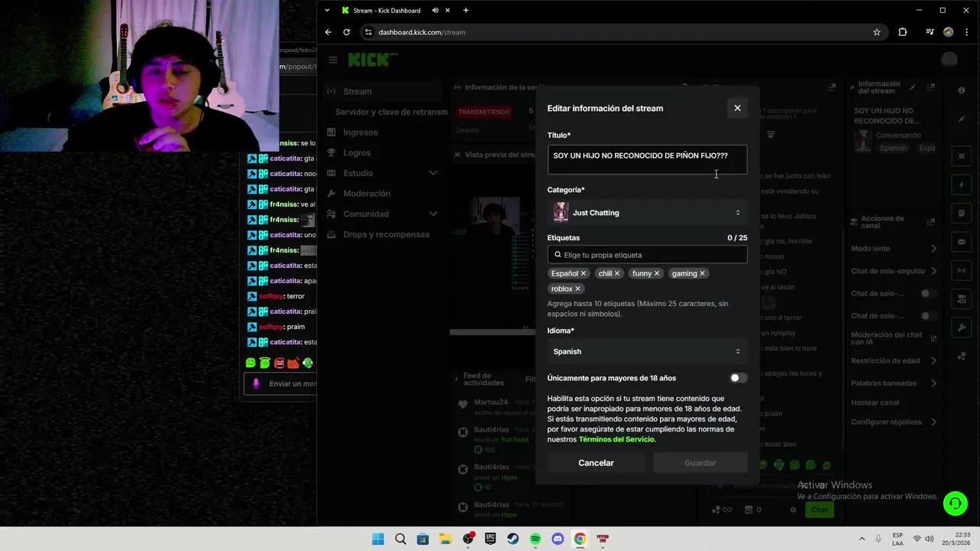
Task: Click the Guardar button
Action: click(700, 463)
